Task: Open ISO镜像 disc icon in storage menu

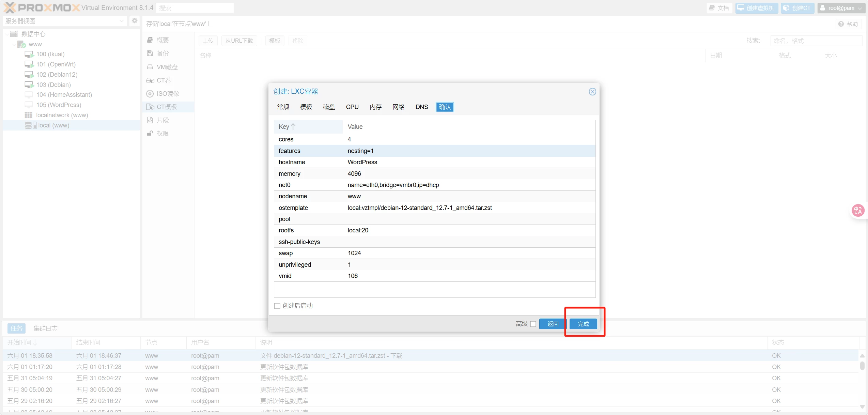Action: [x=150, y=94]
